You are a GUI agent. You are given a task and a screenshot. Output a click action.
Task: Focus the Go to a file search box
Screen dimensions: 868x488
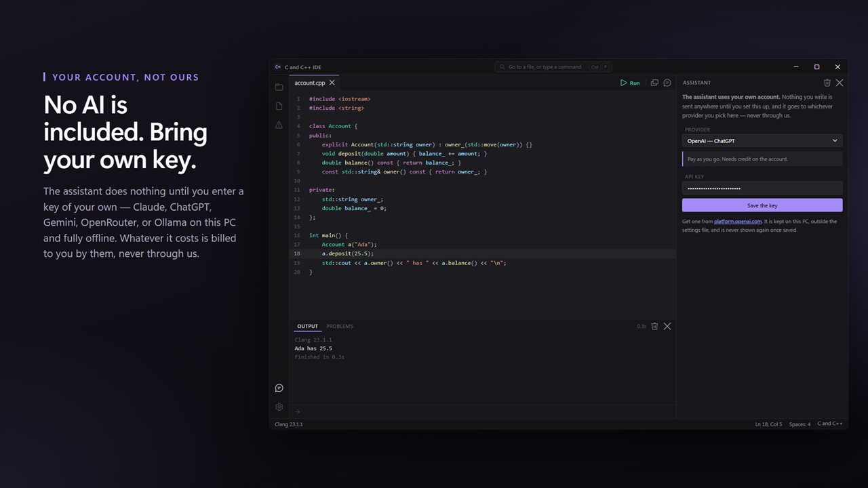[x=553, y=67]
